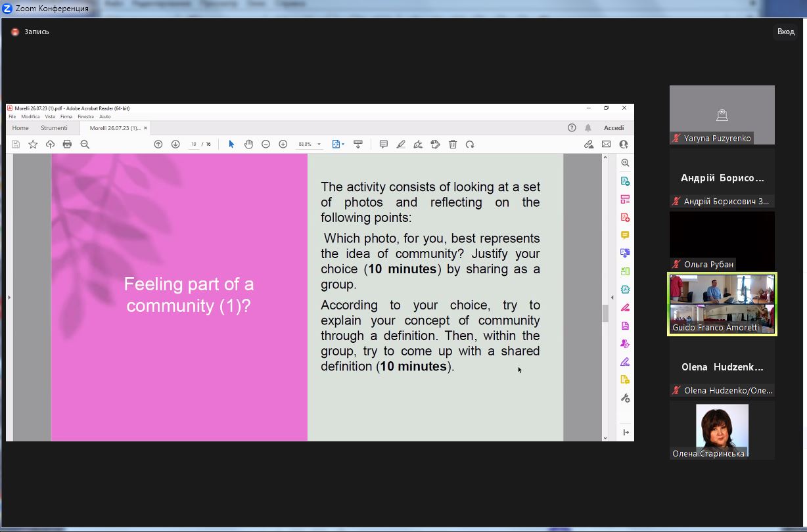Click the Вход button in Zoom
Image resolution: width=807 pixels, height=532 pixels.
click(x=785, y=32)
